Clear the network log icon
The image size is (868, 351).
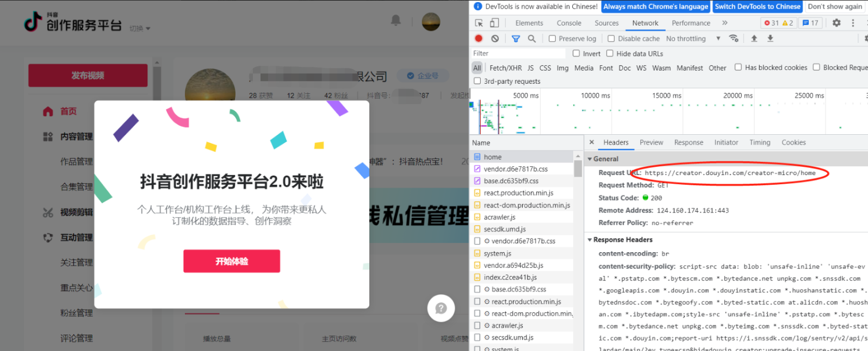pyautogui.click(x=495, y=39)
